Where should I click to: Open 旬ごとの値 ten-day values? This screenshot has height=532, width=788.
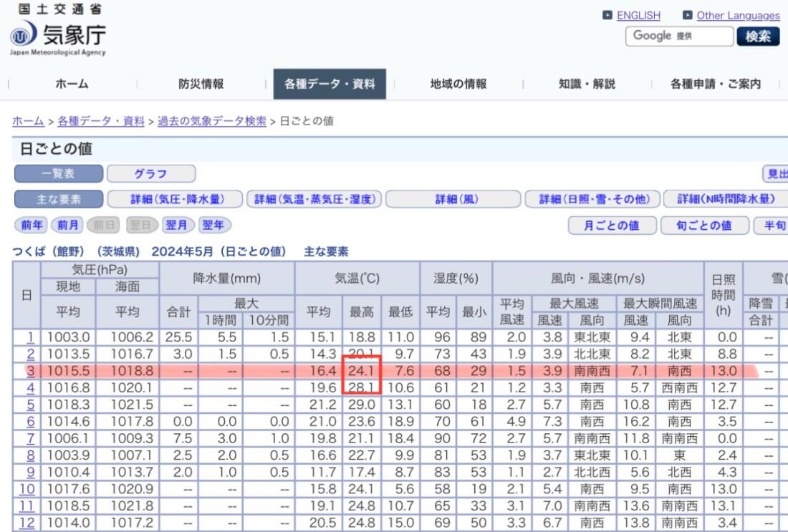pyautogui.click(x=703, y=226)
